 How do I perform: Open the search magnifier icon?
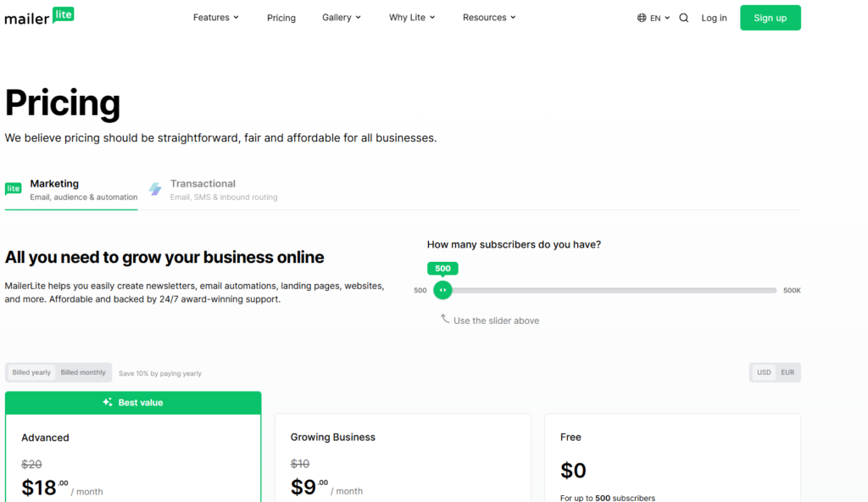(x=684, y=18)
